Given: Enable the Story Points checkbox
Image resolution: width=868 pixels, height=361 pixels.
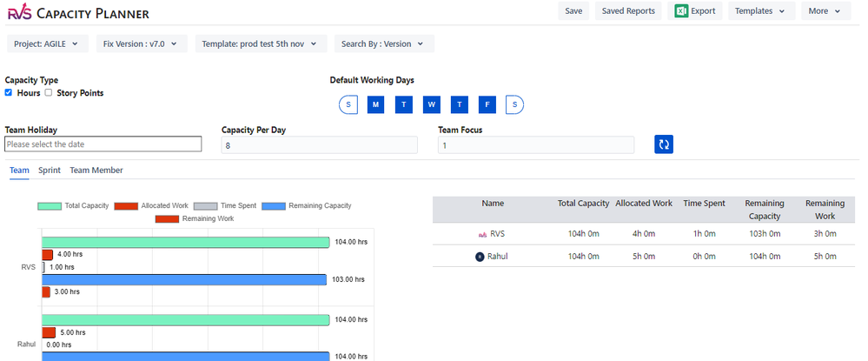Looking at the screenshot, I should (x=48, y=92).
